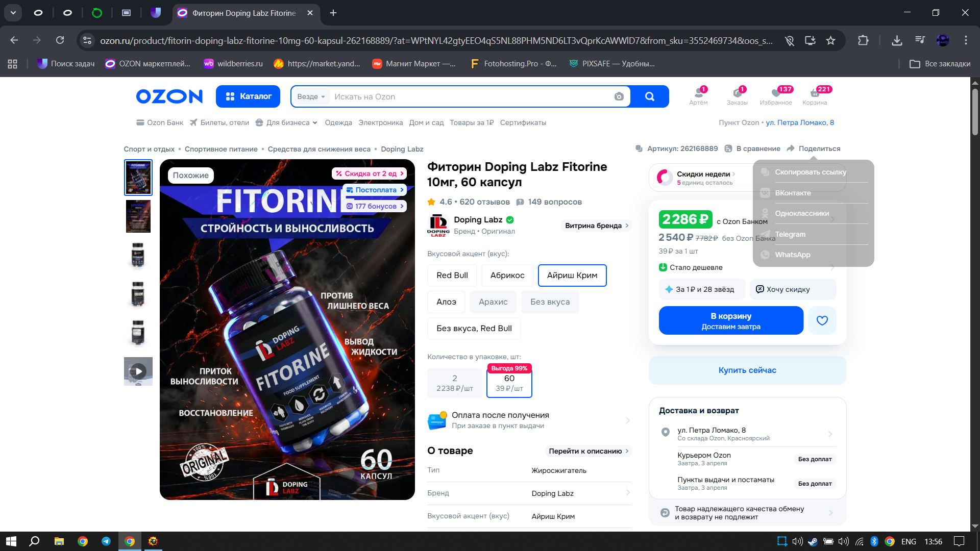The image size is (980, 551).
Task: Click the Купить сейчас button
Action: tap(747, 370)
